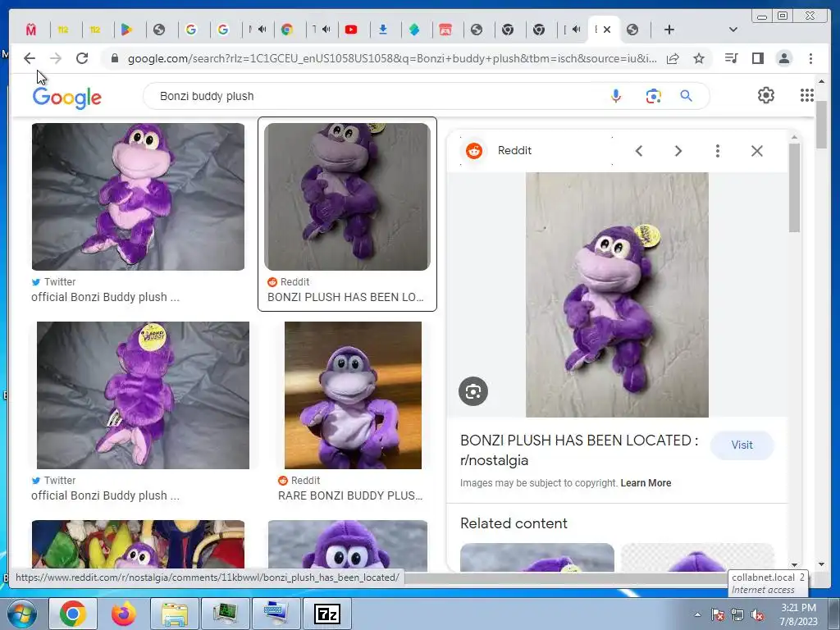This screenshot has width=840, height=630.
Task: Switch to the tab with colored Chrome icon
Action: click(x=287, y=30)
